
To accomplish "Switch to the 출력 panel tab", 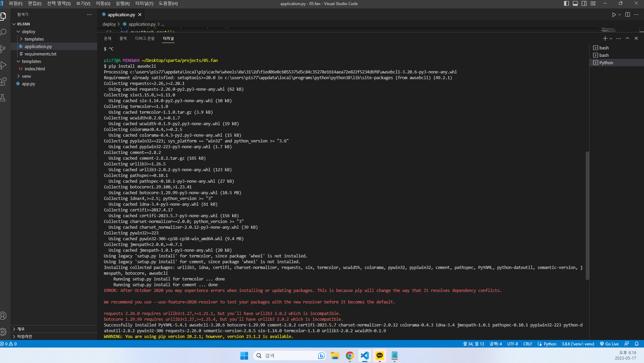I will (x=123, y=39).
